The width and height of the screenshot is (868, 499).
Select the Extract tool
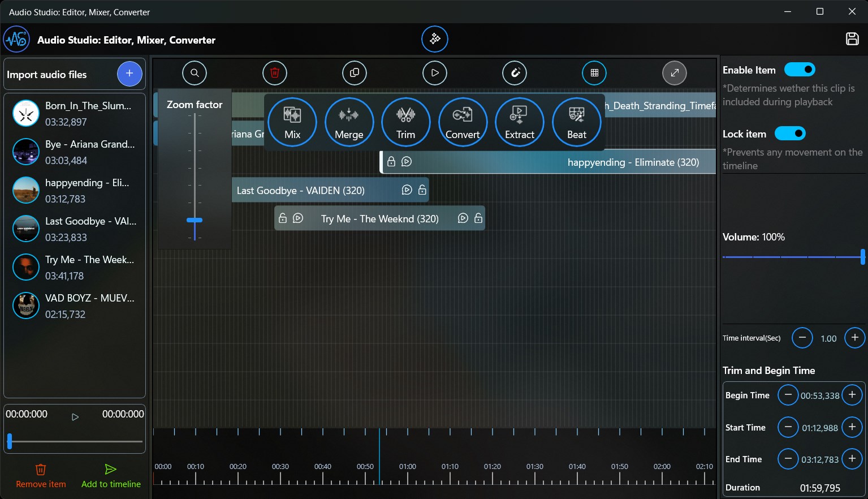[x=519, y=122]
